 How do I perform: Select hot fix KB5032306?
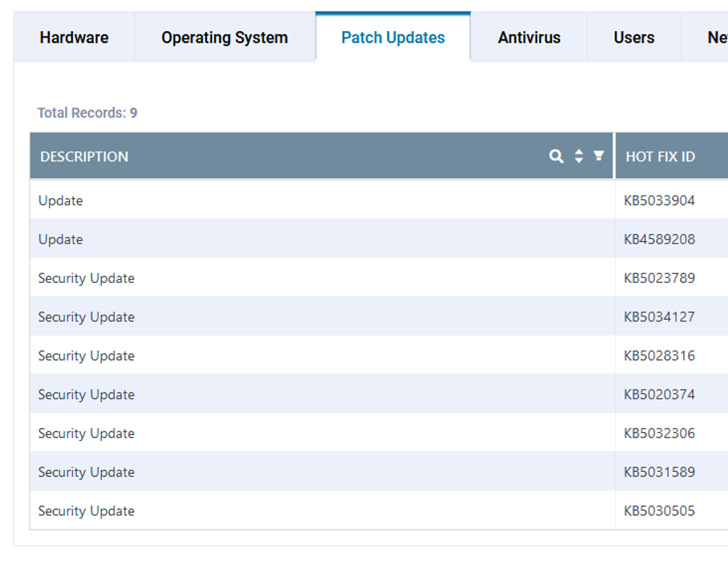659,433
